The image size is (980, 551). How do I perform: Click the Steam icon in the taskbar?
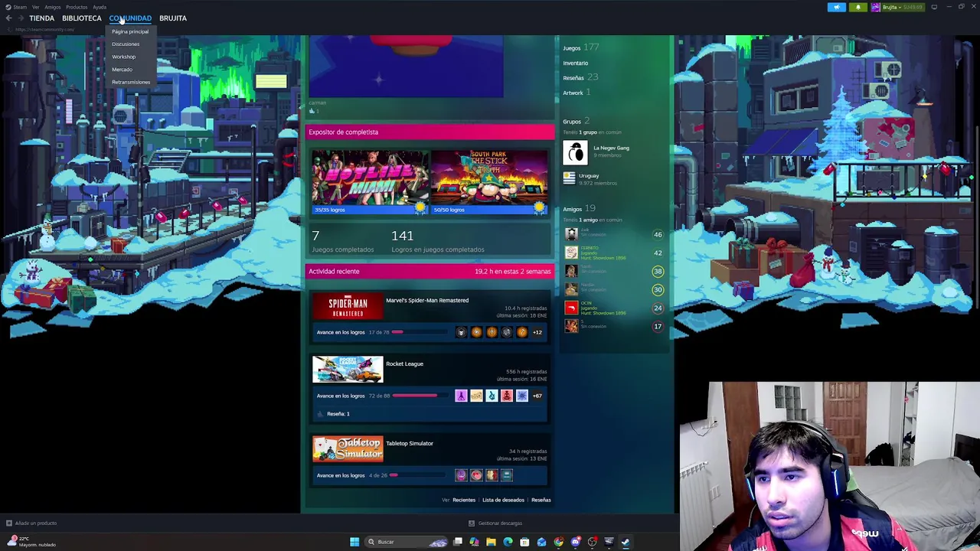(x=626, y=542)
